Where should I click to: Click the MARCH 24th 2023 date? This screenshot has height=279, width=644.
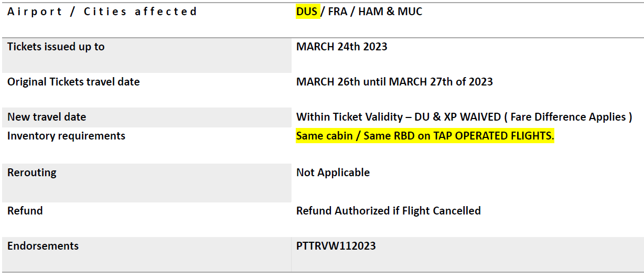pyautogui.click(x=342, y=47)
